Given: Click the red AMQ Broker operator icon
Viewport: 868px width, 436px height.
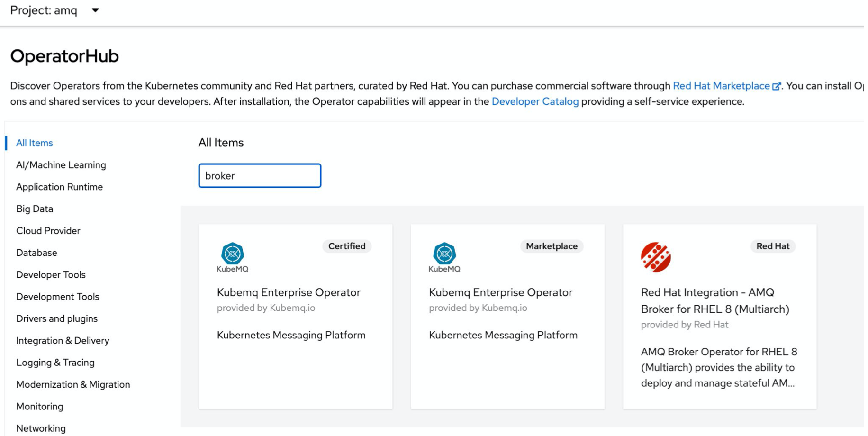Looking at the screenshot, I should point(656,256).
